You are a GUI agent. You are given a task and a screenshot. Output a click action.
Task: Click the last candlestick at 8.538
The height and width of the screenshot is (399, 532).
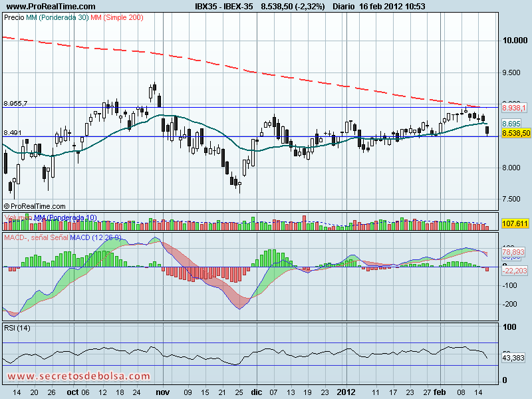point(487,130)
